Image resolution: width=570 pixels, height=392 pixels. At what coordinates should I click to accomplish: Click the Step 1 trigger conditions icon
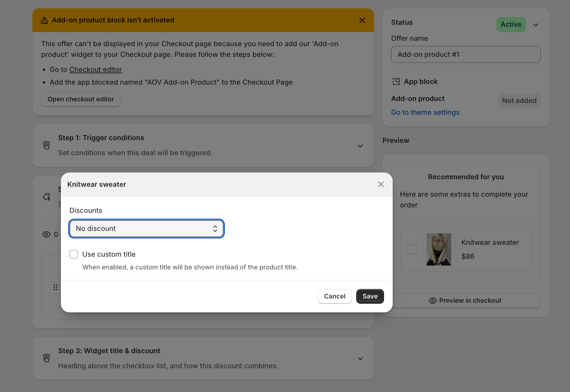(46, 145)
